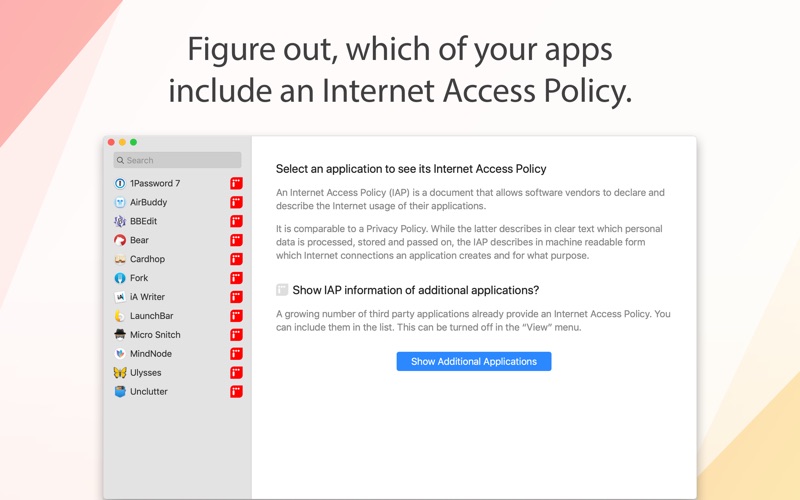The height and width of the screenshot is (500, 800).
Task: Focus the Search input field
Action: click(x=177, y=160)
